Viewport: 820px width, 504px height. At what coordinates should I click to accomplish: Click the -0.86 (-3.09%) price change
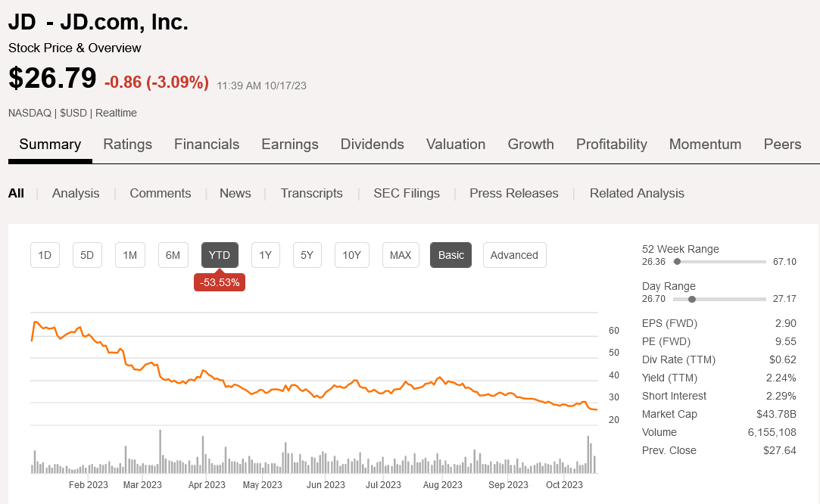[157, 82]
